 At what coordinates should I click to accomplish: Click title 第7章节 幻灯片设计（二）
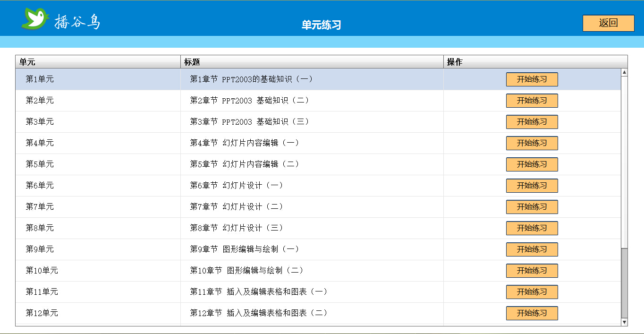[237, 207]
